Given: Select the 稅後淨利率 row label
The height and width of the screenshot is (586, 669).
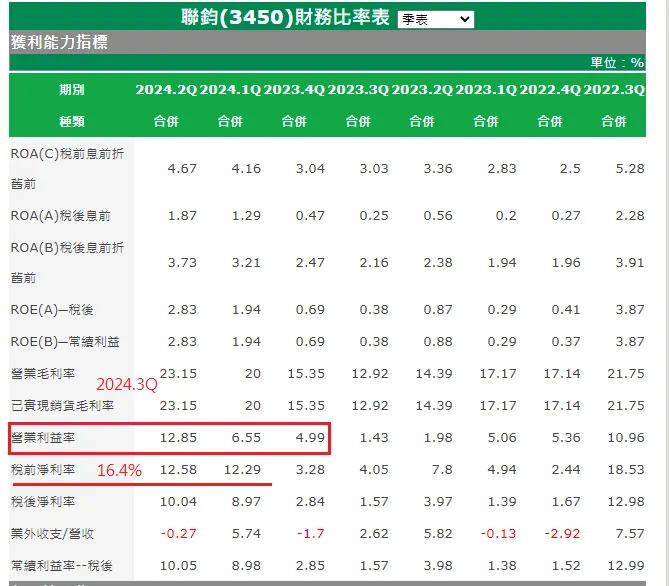Looking at the screenshot, I should pos(43,501).
